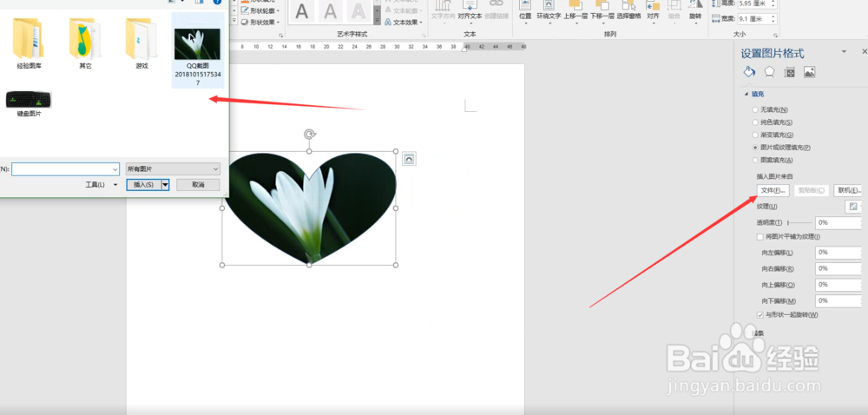Open the layout options icon beside the heart
Screen dimensions: 868x415
point(409,159)
